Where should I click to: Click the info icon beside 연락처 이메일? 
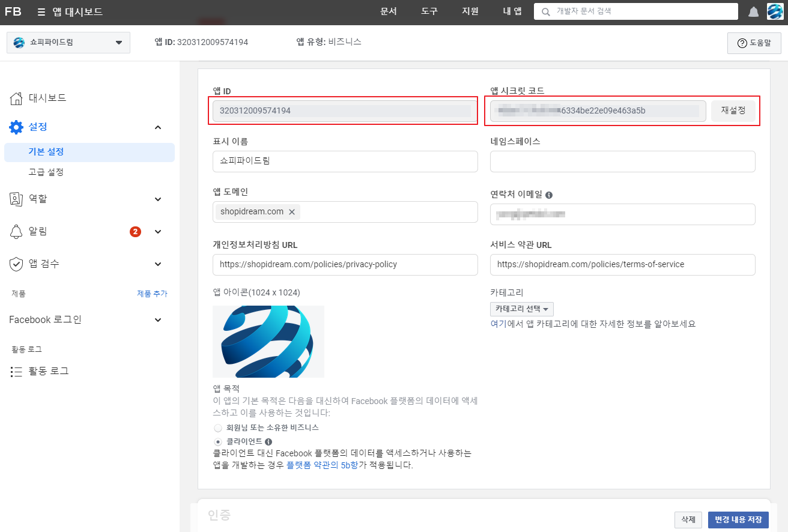[549, 195]
